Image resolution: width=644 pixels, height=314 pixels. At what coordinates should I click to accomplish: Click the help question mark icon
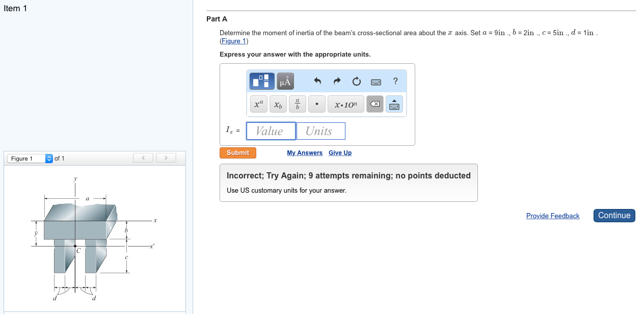click(395, 81)
